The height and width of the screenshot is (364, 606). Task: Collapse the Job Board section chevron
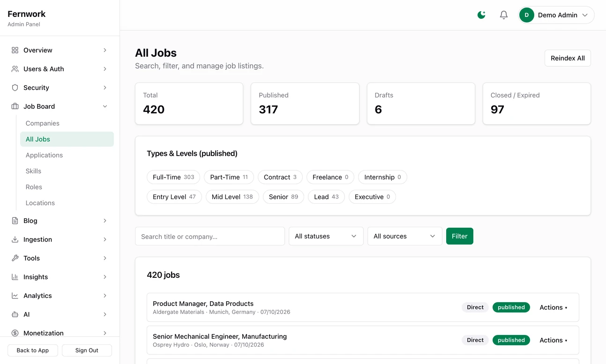tap(105, 106)
